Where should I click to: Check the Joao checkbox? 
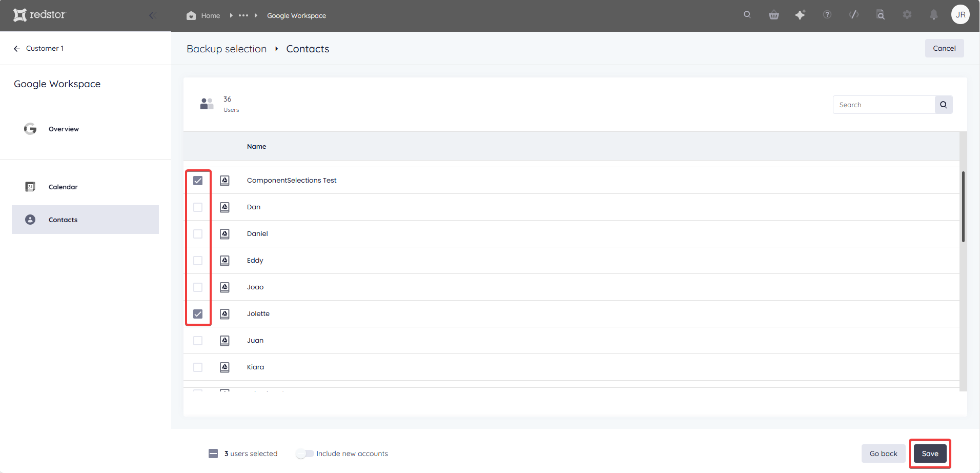tap(198, 287)
